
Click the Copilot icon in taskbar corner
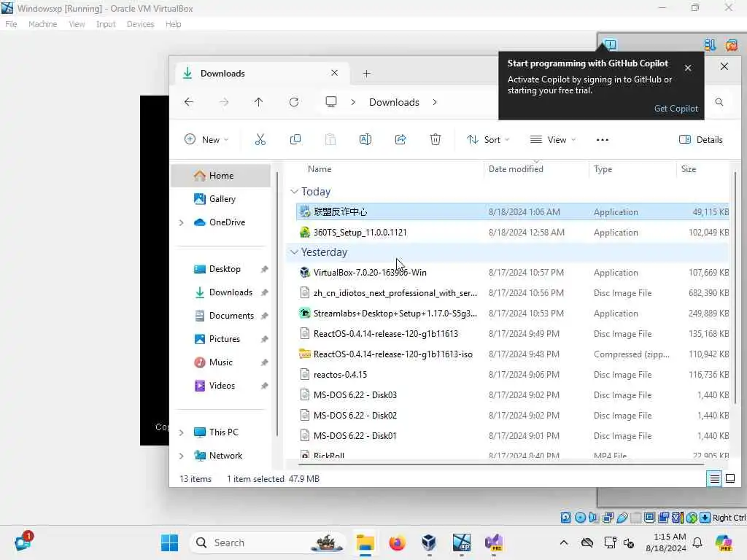pyautogui.click(x=724, y=542)
